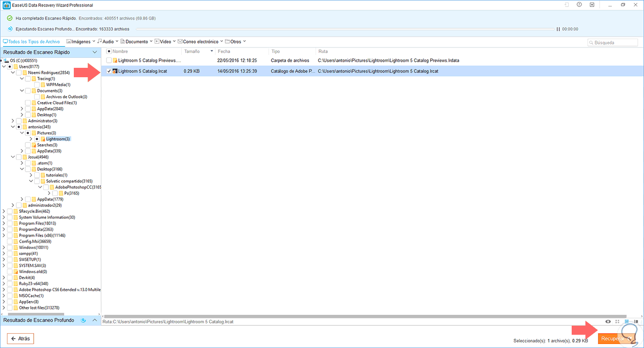This screenshot has height=348, width=644.
Task: Select Other lost files(313278) in tree
Action: (39, 308)
